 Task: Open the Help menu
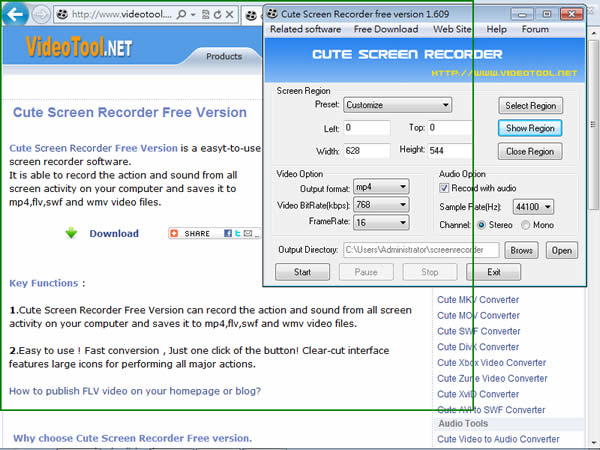(x=496, y=29)
